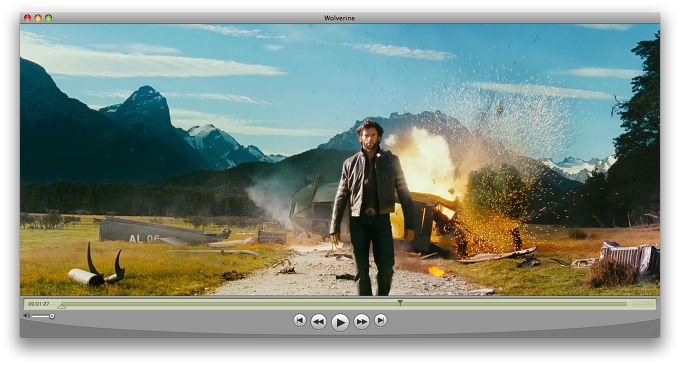Close the Wolverine movie window
The image size is (680, 365).
pyautogui.click(x=27, y=18)
